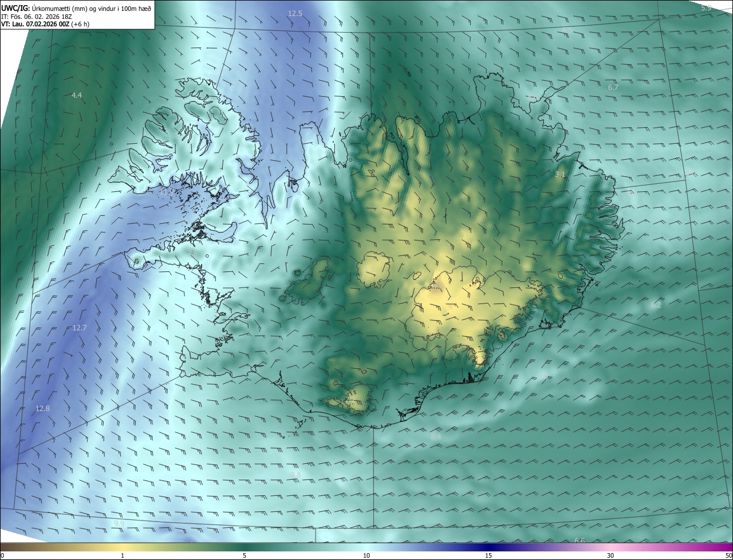Click the 10 label on the color scale

(366, 555)
